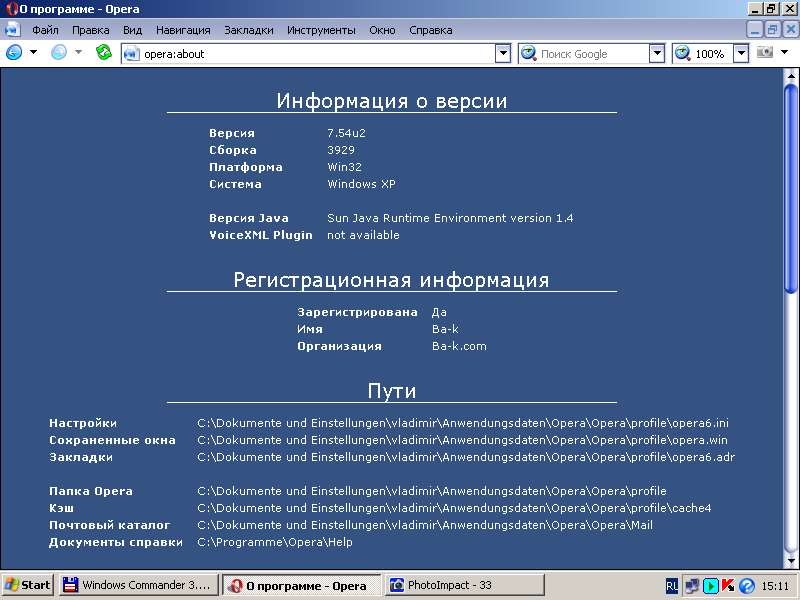This screenshot has width=800, height=600.
Task: Click the red K antivirus tray icon
Action: tap(728, 586)
